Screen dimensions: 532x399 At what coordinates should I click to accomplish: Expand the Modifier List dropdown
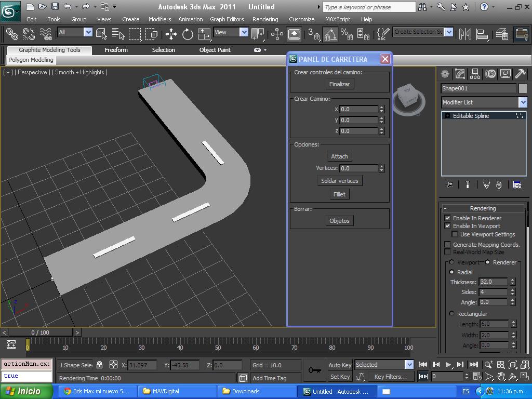pos(523,102)
